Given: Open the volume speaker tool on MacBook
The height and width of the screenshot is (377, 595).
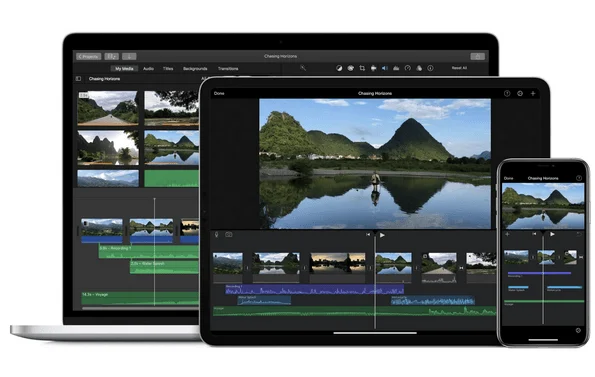Looking at the screenshot, I should pos(384,68).
